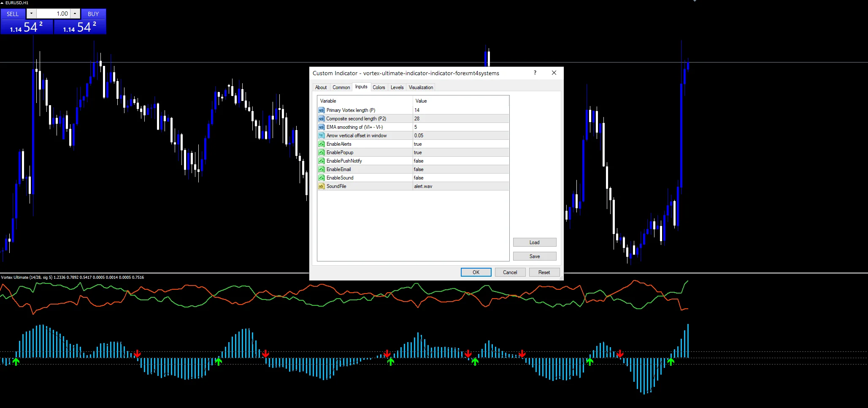Screen dimensions: 868x408
Task: Click the EnablePopup boolean icon
Action: click(x=322, y=152)
